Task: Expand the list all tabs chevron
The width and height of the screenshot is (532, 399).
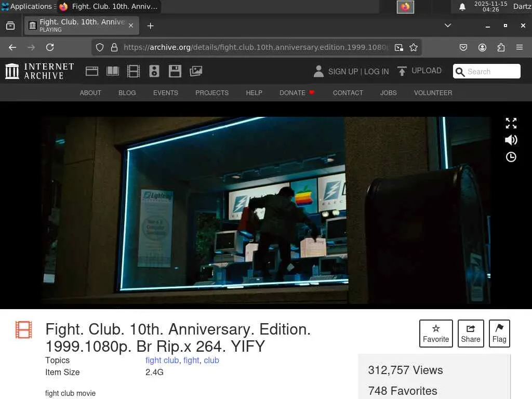Action: tap(448, 25)
